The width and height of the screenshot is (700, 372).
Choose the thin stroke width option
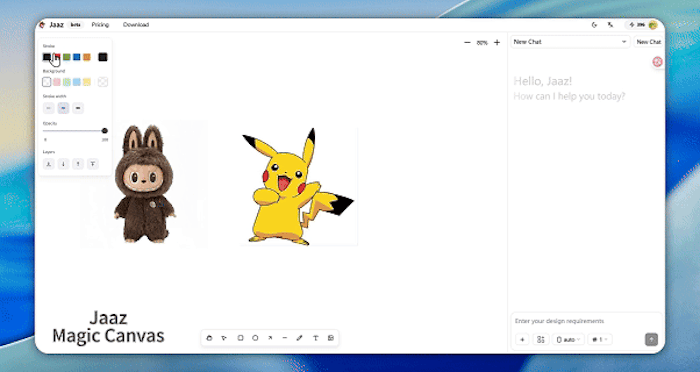click(49, 108)
